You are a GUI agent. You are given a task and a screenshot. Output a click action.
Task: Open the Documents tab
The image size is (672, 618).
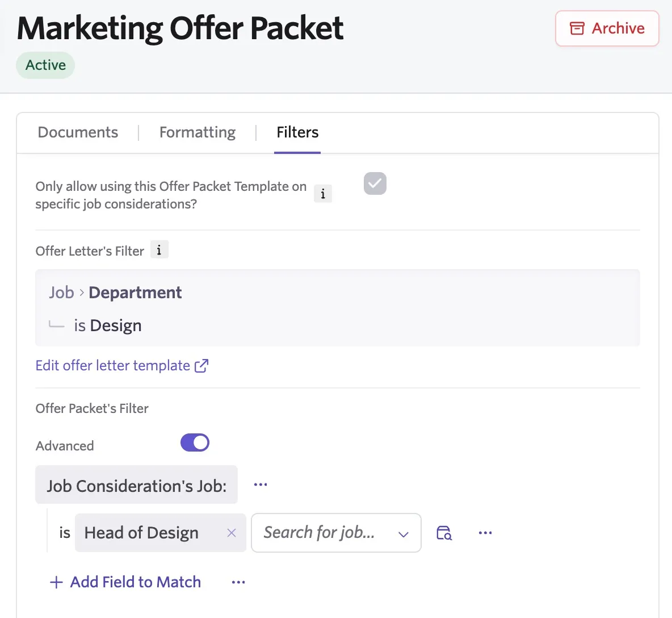[78, 132]
